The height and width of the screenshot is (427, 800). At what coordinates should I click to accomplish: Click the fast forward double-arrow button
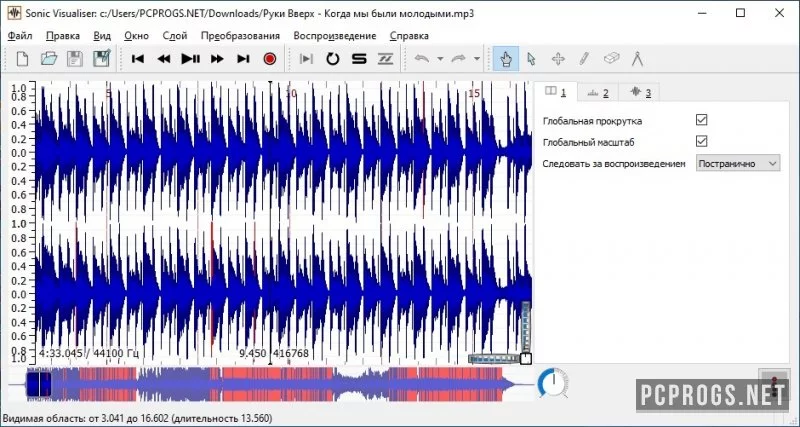pos(217,59)
